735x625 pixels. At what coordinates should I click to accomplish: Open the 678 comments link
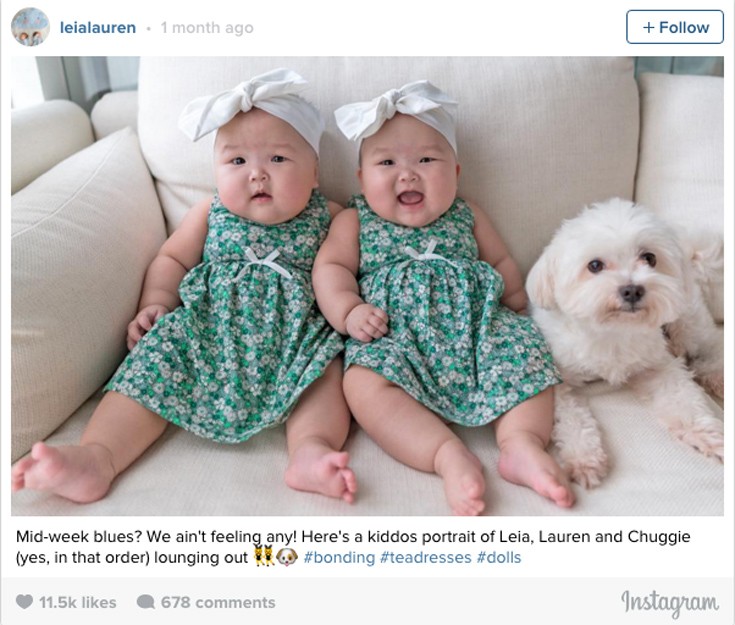pyautogui.click(x=218, y=602)
